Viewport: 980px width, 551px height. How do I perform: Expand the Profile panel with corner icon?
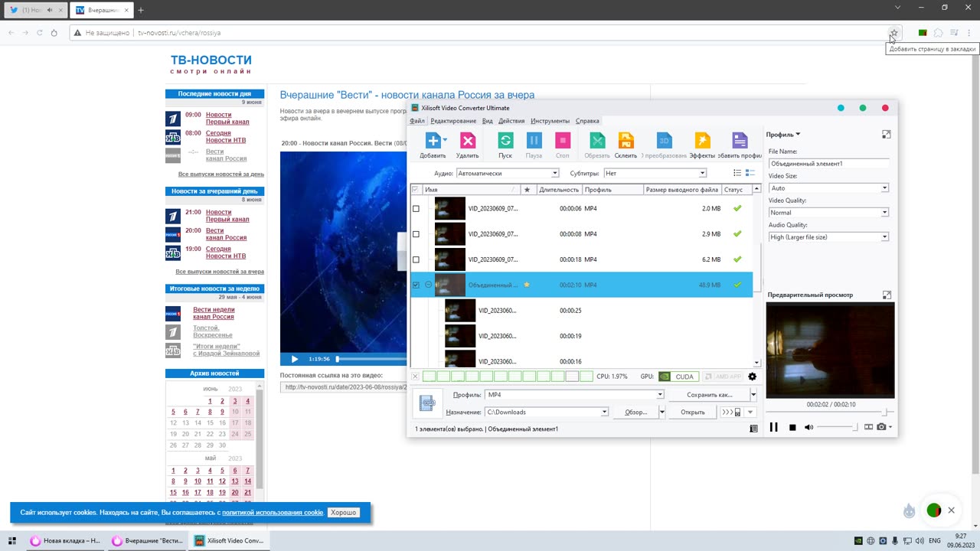tap(887, 135)
